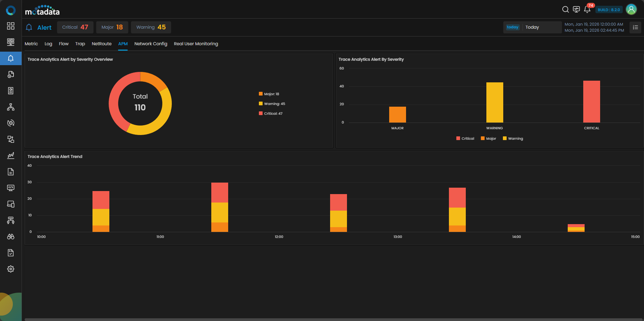This screenshot has width=644, height=321.
Task: Open the dashboard grid icon in sidebar
Action: [x=11, y=26]
